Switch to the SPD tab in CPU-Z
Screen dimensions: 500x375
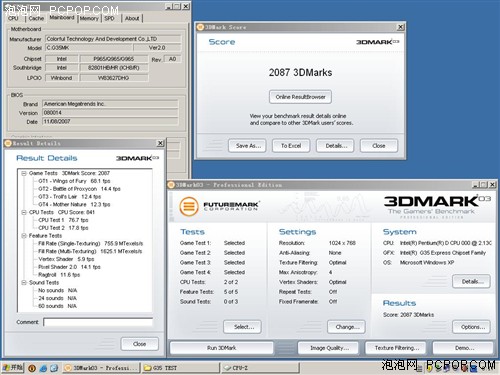[x=109, y=18]
